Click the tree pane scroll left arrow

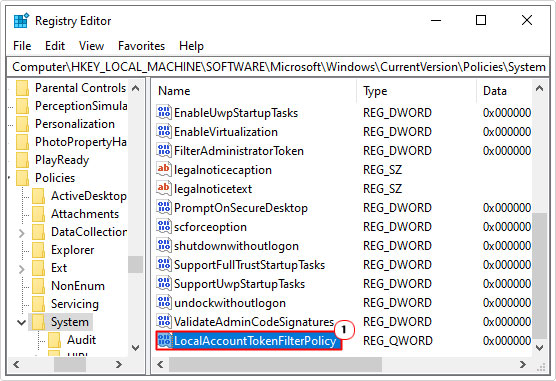point(16,364)
